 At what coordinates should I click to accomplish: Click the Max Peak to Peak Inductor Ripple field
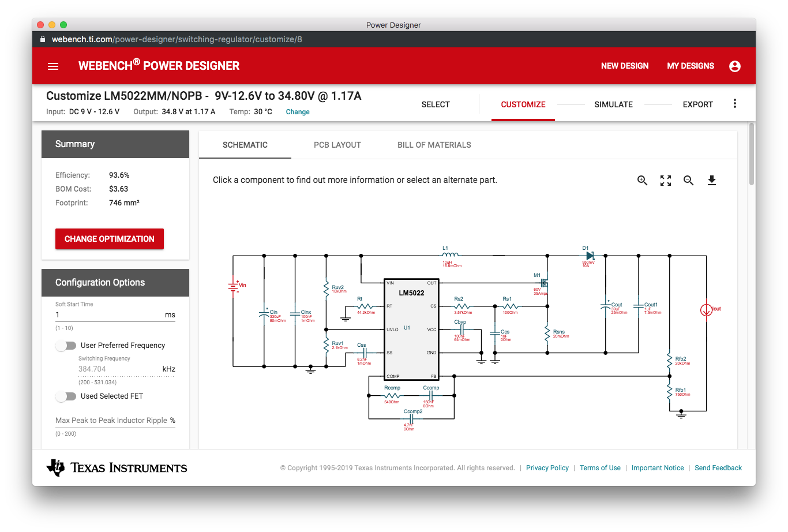[x=115, y=421]
